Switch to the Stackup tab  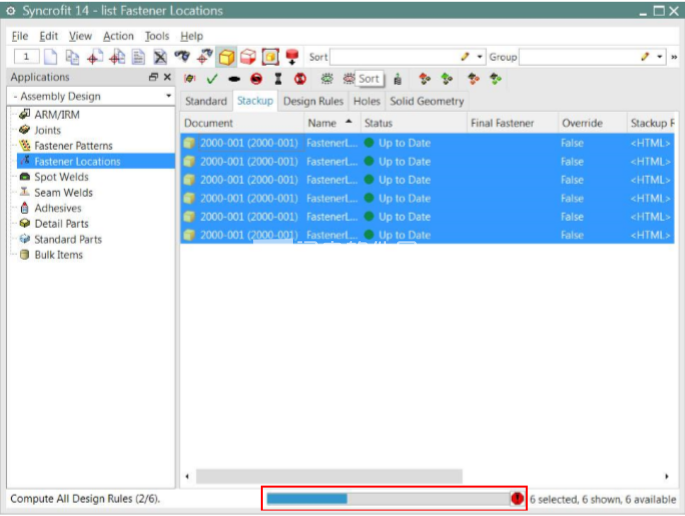click(255, 101)
